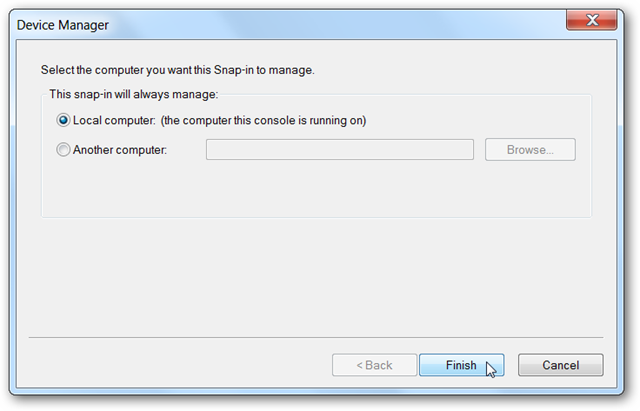The height and width of the screenshot is (411, 640).
Task: Click the Finish button
Action: (461, 365)
